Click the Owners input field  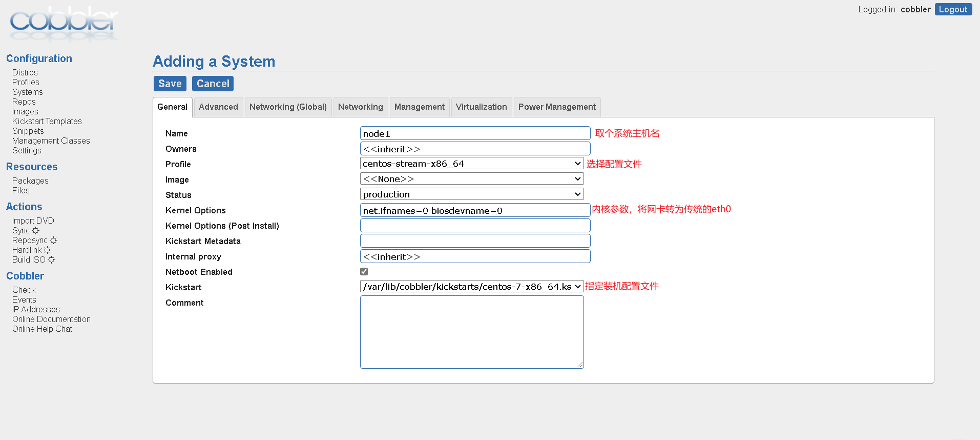click(x=475, y=149)
